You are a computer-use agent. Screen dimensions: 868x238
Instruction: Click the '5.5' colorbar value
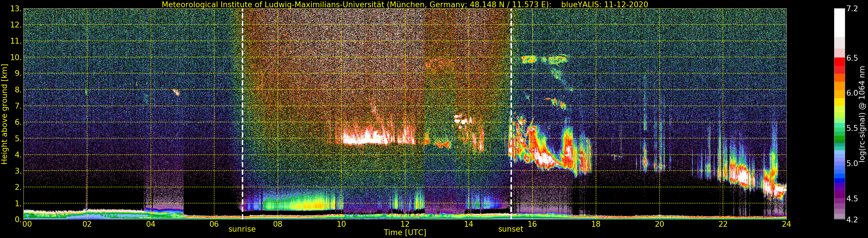[852, 128]
